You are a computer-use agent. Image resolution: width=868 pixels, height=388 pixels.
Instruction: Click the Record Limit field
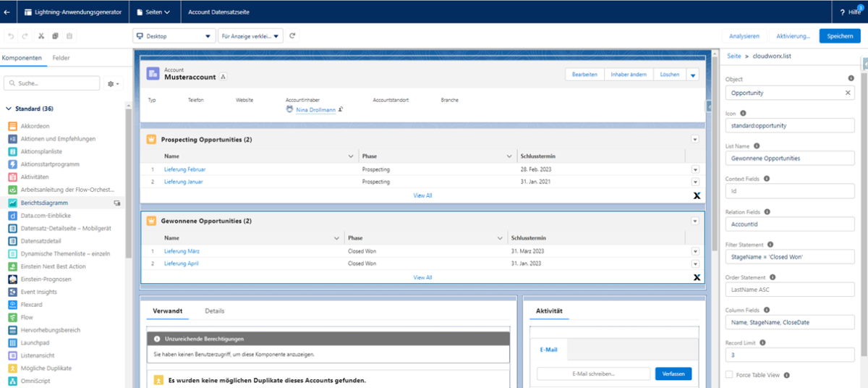(x=790, y=355)
